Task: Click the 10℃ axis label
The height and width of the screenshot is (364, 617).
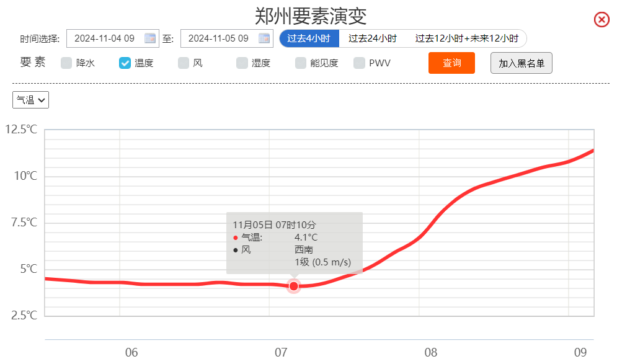Action: (x=25, y=175)
